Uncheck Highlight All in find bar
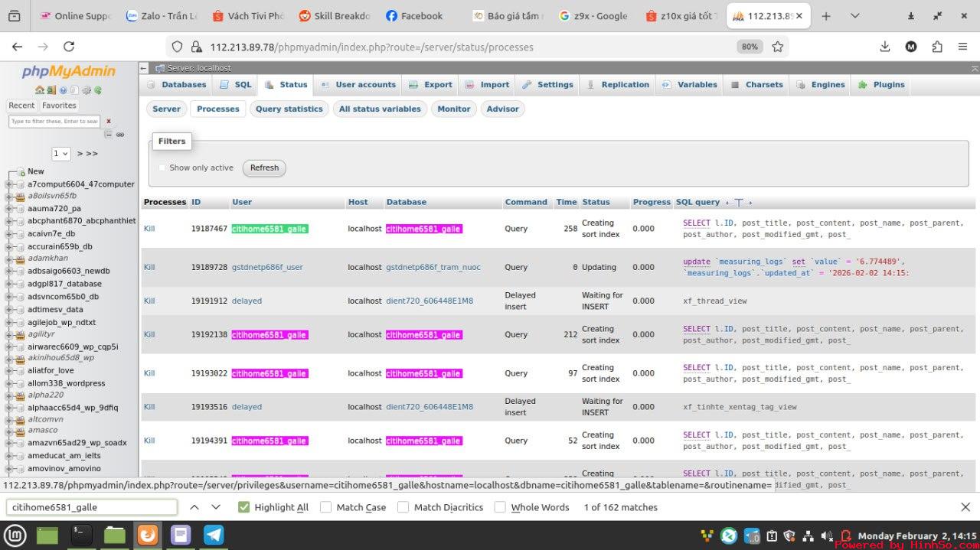The height and width of the screenshot is (550, 980). click(x=244, y=507)
